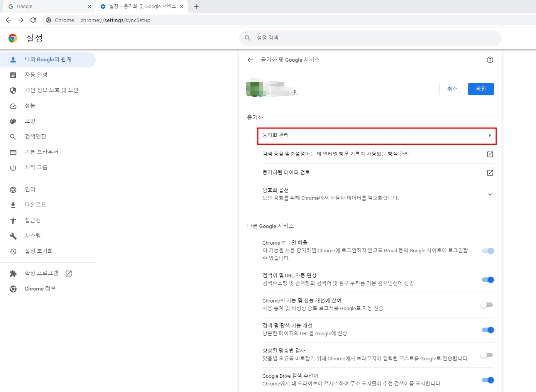Viewport: 536px width, 392px height.
Task: Open 동기화 관리 via its right arrow
Action: point(490,135)
